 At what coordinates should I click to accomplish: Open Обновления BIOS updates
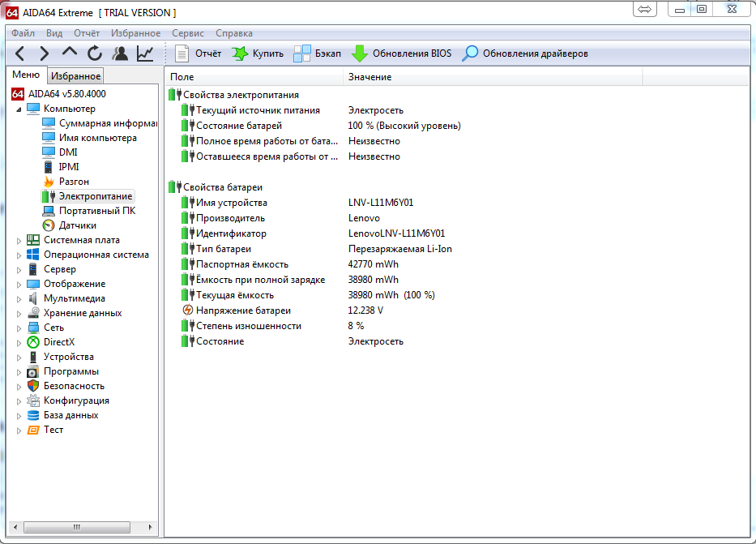401,54
